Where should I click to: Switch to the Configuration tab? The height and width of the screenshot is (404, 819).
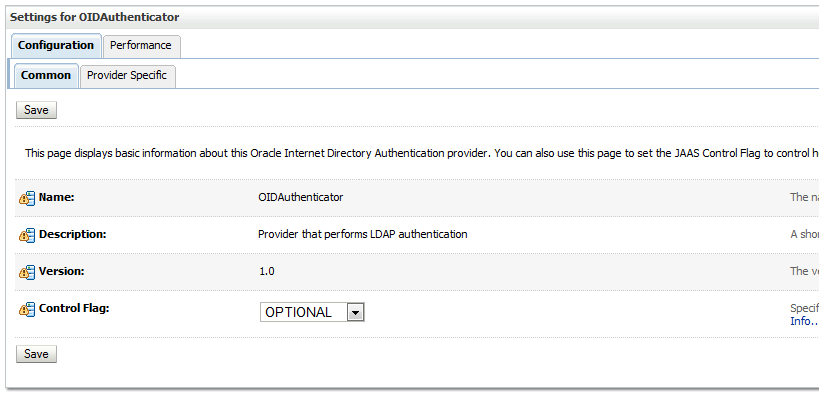pos(56,45)
